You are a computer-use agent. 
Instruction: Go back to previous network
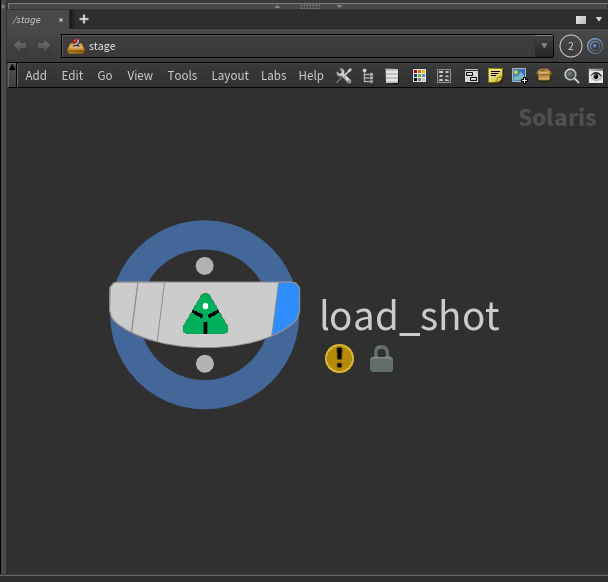(x=20, y=46)
